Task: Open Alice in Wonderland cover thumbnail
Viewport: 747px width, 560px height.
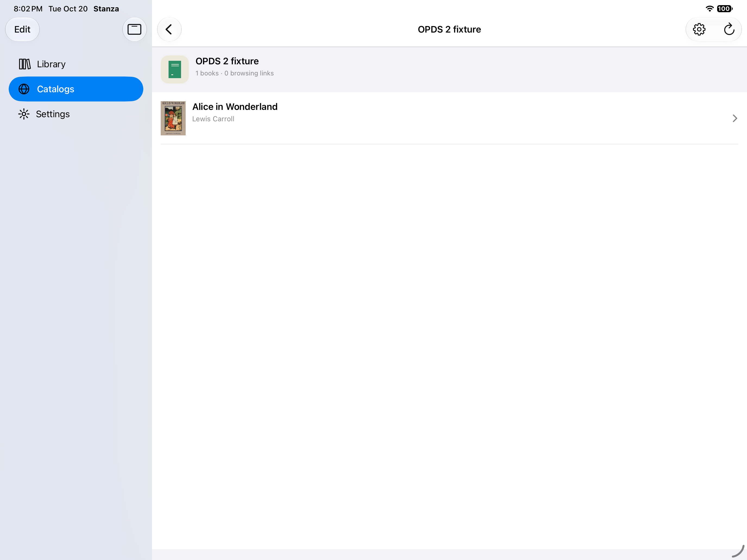Action: pyautogui.click(x=173, y=118)
